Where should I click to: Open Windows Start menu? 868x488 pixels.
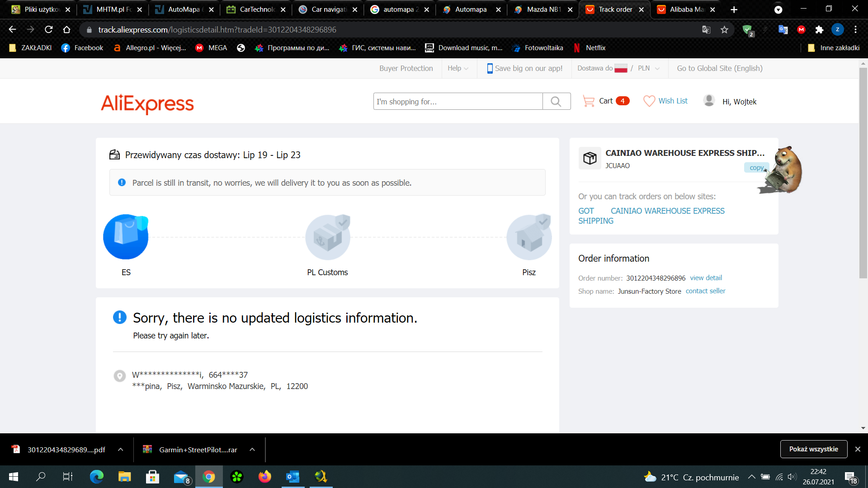[14, 477]
